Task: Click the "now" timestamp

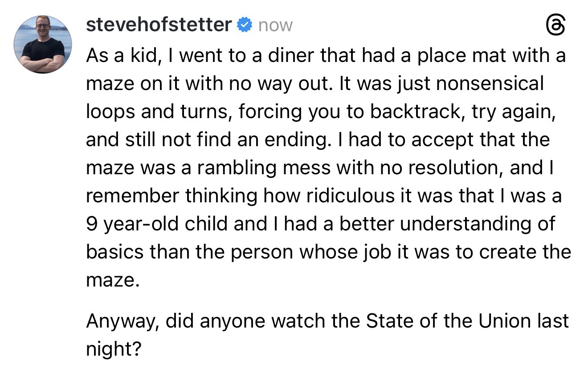Action: point(275,25)
